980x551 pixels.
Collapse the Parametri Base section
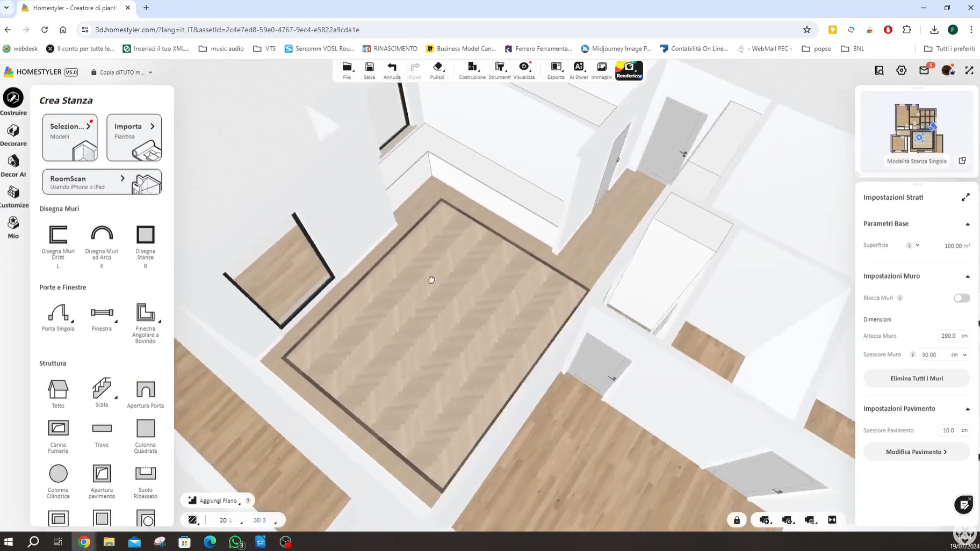coord(967,224)
